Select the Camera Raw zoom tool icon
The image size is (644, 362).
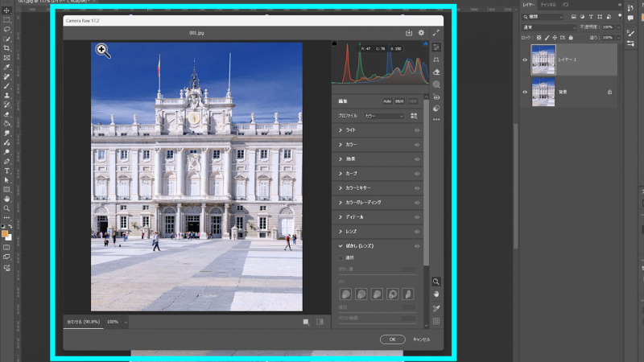coord(436,282)
